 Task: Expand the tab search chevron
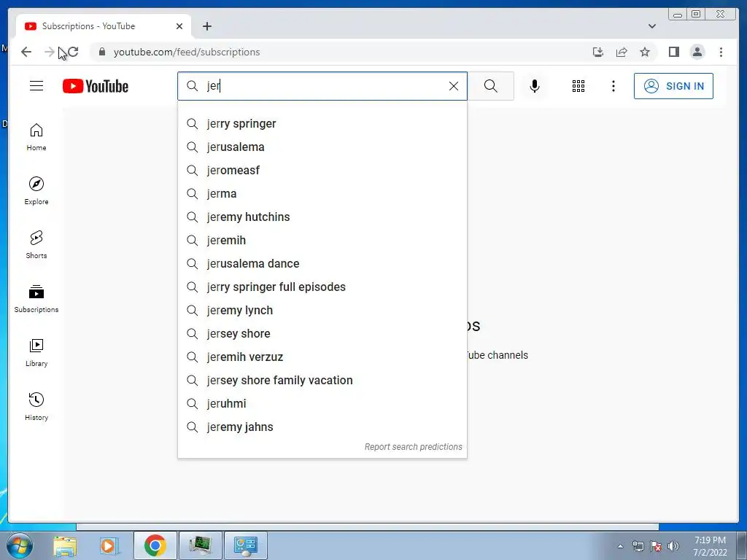click(x=651, y=26)
